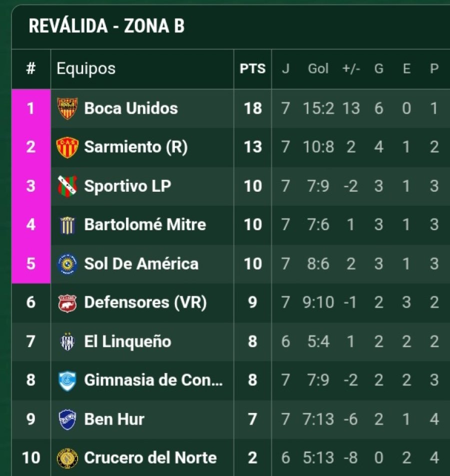Select the Crucero del Norte team name
The width and height of the screenshot is (450, 476).
[x=150, y=458]
